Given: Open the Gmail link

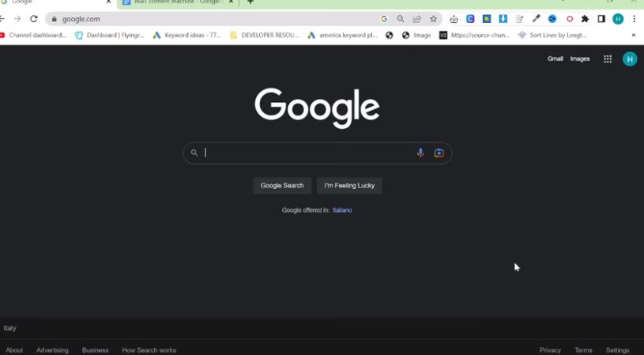Looking at the screenshot, I should point(555,59).
